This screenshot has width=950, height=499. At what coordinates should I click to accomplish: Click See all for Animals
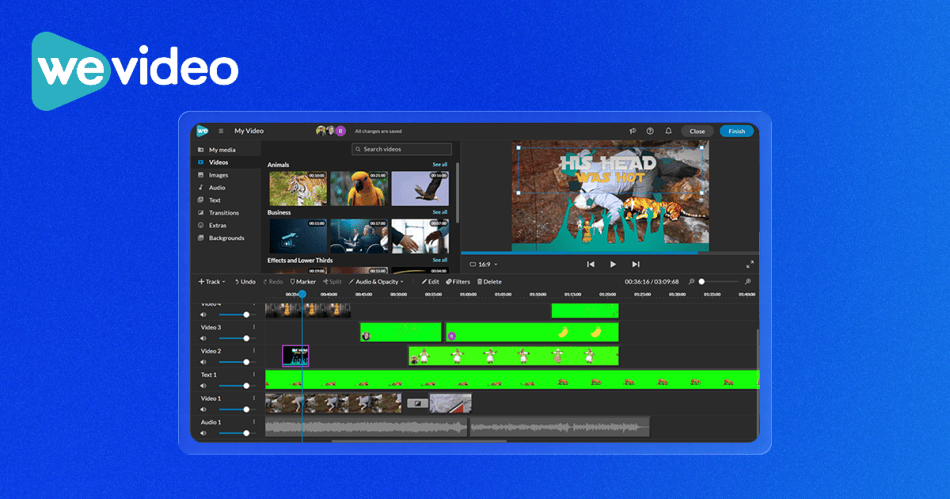tap(440, 165)
